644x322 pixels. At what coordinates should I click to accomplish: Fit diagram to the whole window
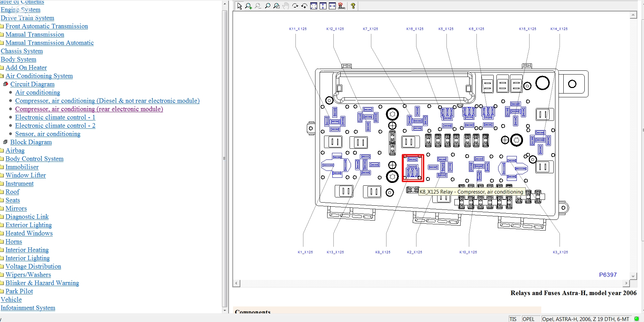point(314,6)
